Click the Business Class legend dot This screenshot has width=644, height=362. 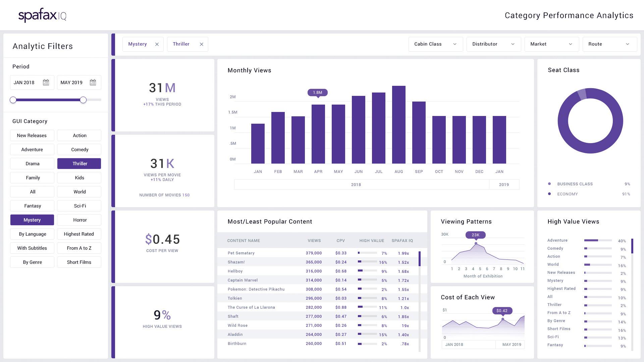[549, 184]
